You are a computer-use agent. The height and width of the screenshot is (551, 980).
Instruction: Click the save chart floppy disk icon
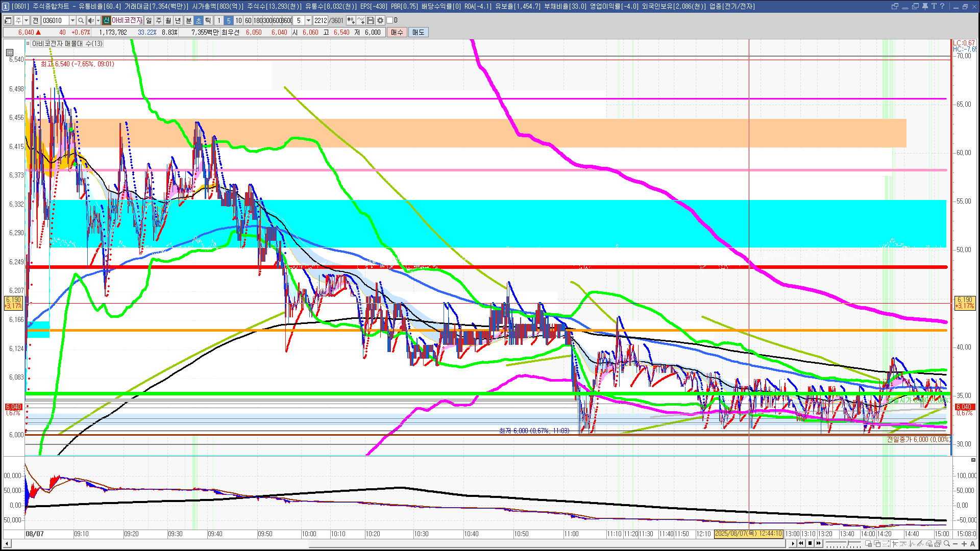371,20
